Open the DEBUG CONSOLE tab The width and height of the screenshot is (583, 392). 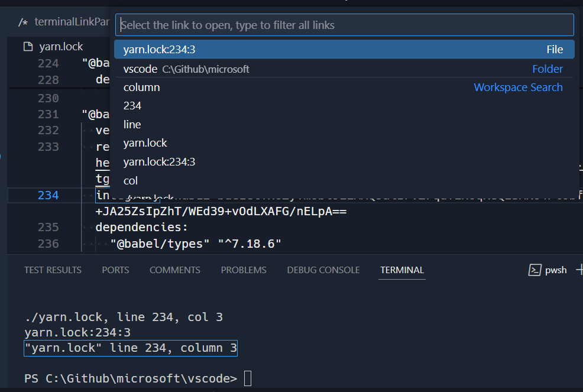pyautogui.click(x=323, y=270)
